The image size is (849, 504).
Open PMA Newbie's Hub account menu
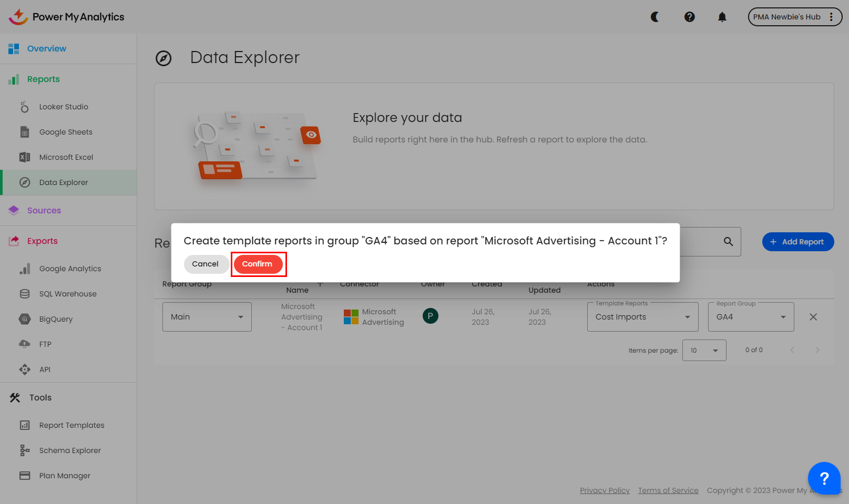pyautogui.click(x=794, y=17)
